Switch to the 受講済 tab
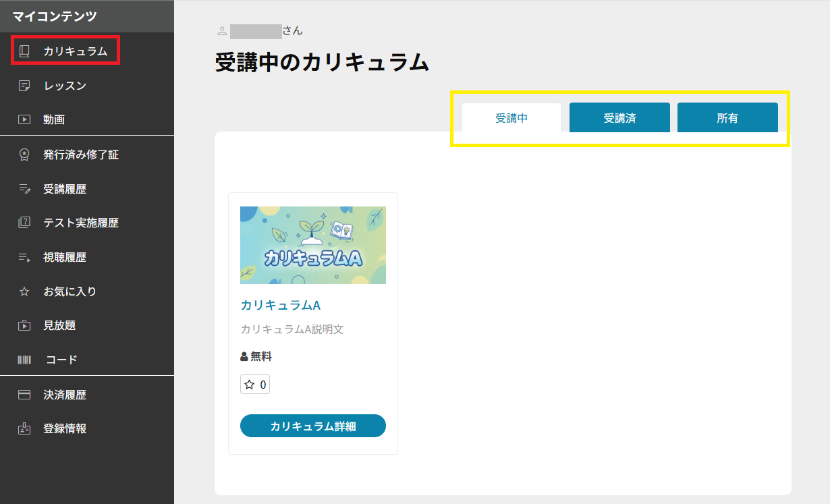Viewport: 830px width, 504px height. click(619, 118)
